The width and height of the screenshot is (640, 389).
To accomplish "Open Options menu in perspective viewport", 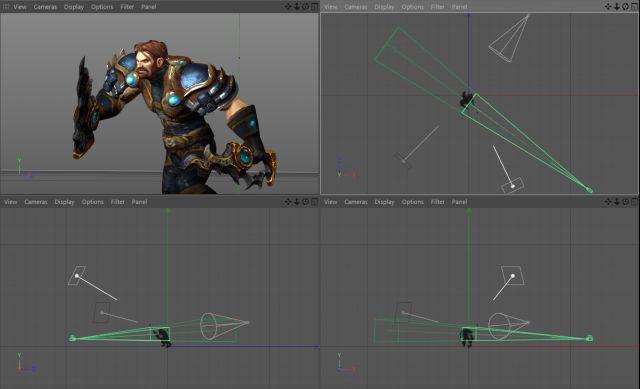I will coord(102,7).
